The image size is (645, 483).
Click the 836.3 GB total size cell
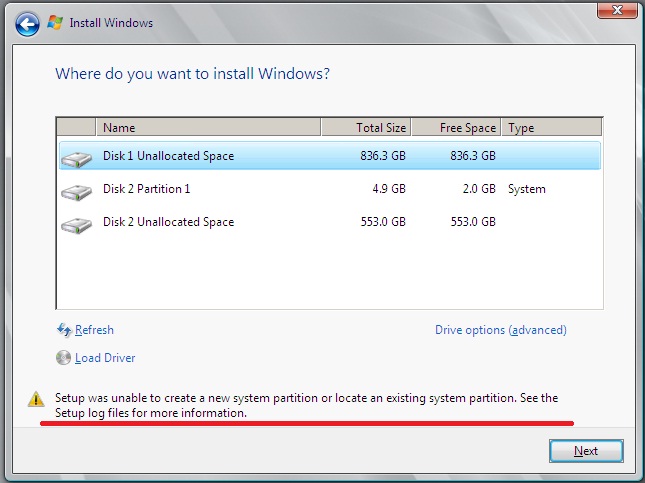[383, 156]
